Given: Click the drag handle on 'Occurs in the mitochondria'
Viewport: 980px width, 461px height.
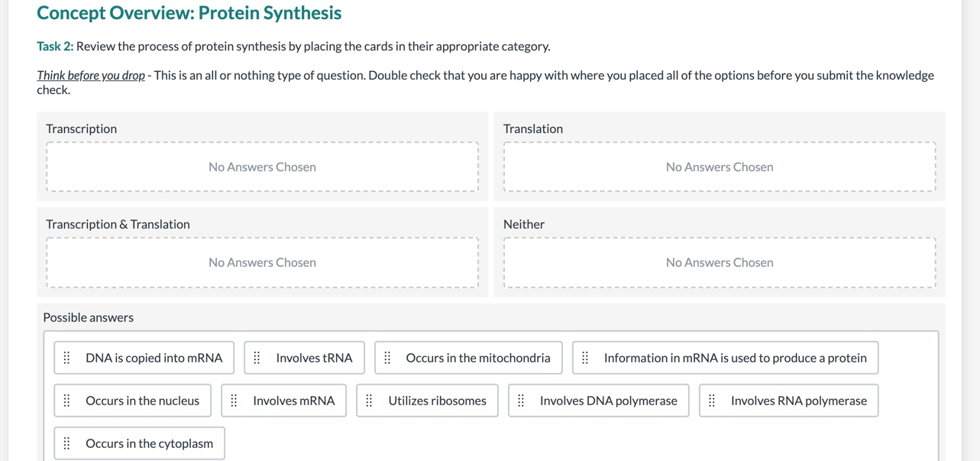Looking at the screenshot, I should 387,357.
